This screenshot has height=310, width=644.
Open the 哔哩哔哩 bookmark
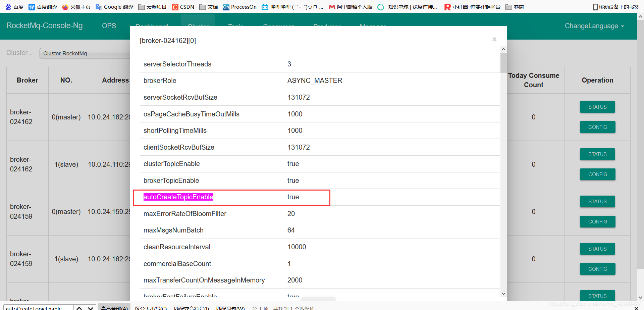(292, 7)
